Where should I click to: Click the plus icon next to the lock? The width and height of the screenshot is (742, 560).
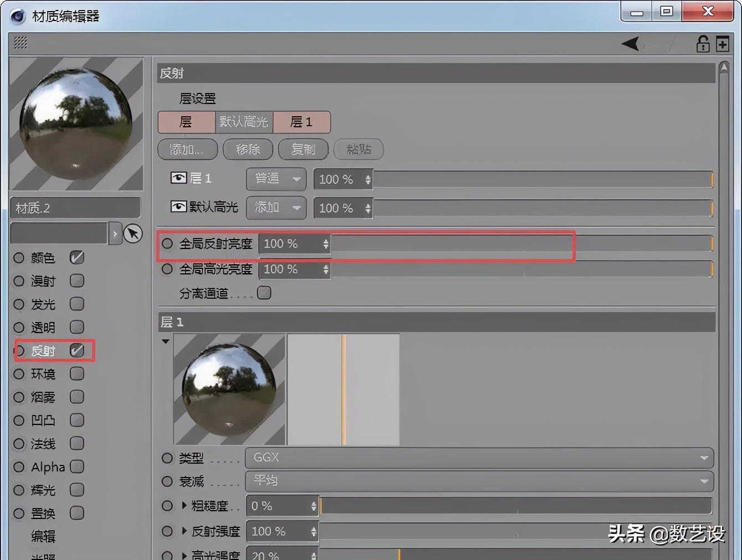[x=722, y=43]
